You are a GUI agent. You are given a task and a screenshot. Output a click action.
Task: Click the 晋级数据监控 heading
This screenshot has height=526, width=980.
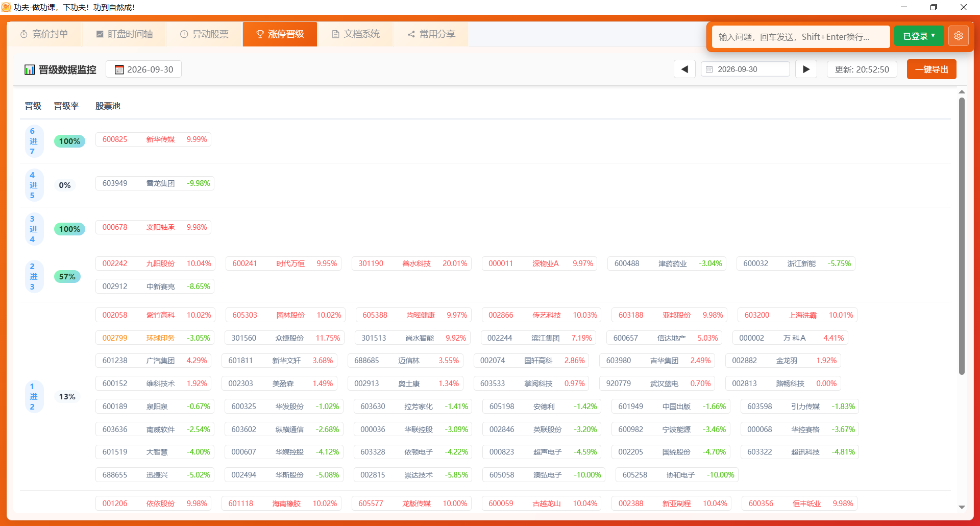[x=67, y=69]
